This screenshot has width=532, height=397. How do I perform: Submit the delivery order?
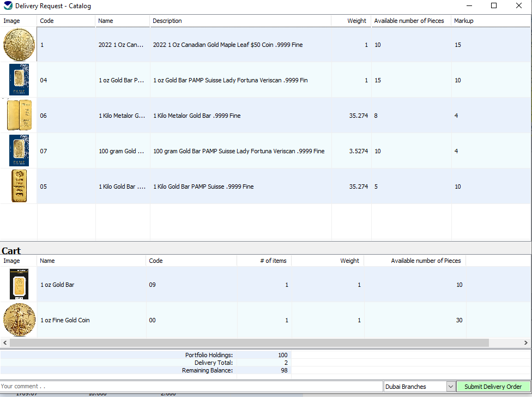(493, 387)
